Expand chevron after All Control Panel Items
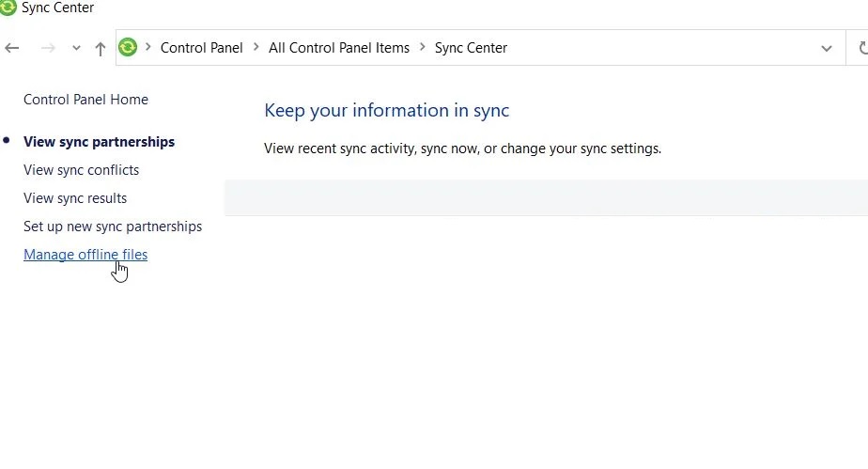The image size is (868, 469). [x=423, y=47]
